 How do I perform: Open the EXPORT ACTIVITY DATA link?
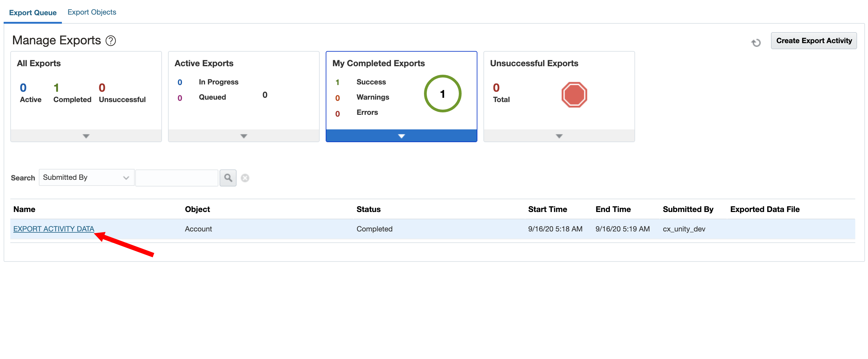pyautogui.click(x=54, y=229)
